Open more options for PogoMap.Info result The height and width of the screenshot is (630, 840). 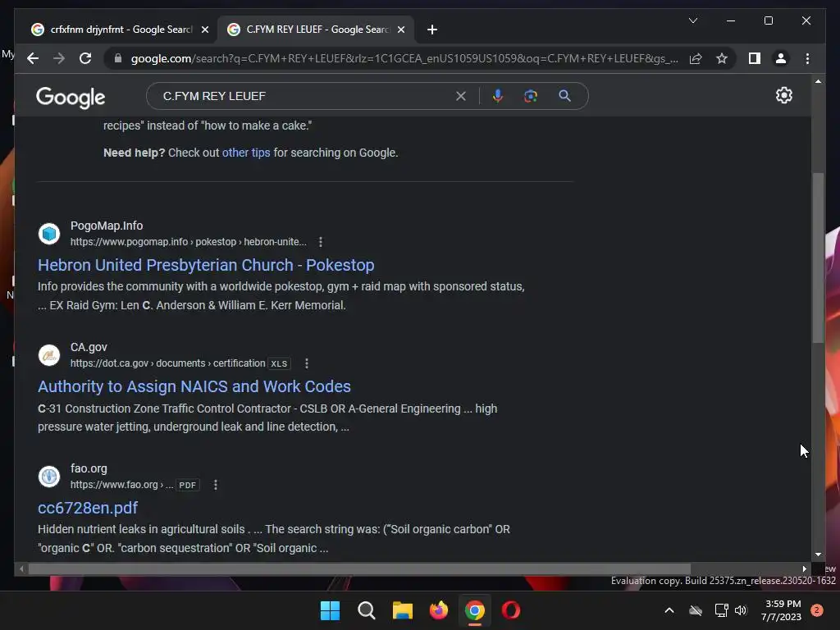[x=321, y=242]
